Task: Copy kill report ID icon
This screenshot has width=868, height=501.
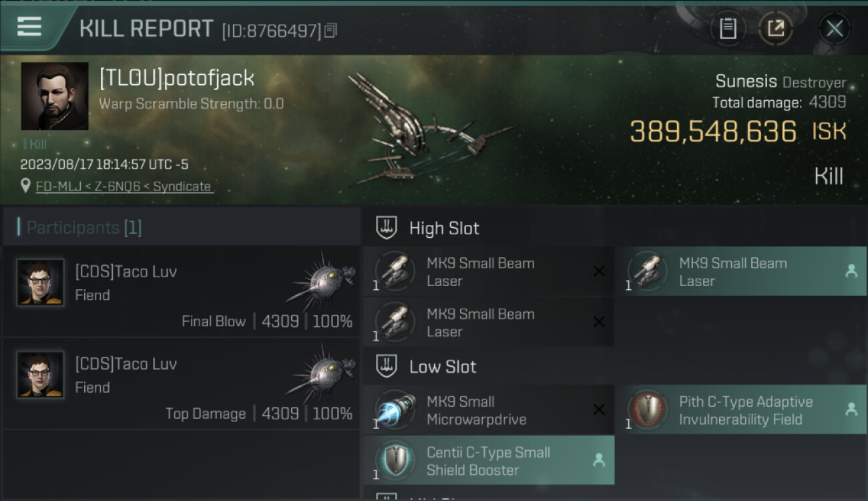Action: point(331,30)
